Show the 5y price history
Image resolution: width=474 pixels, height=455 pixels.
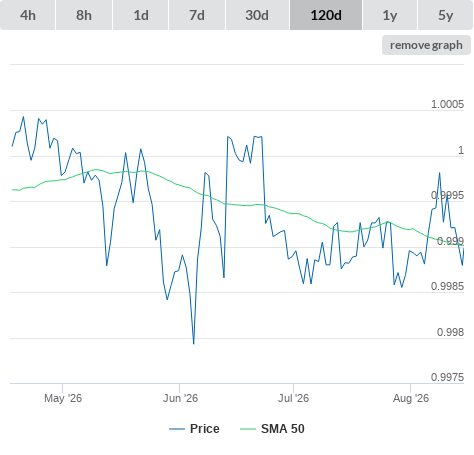coord(445,15)
